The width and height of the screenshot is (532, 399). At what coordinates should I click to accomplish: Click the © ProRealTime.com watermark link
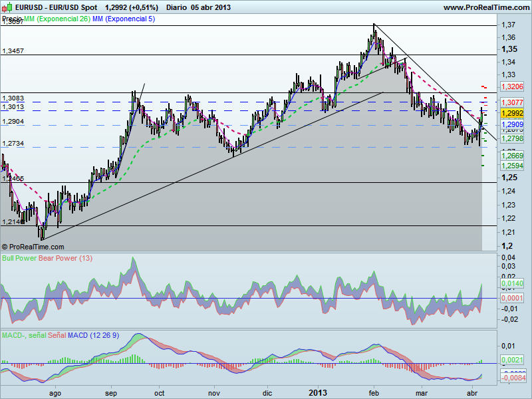(35, 247)
